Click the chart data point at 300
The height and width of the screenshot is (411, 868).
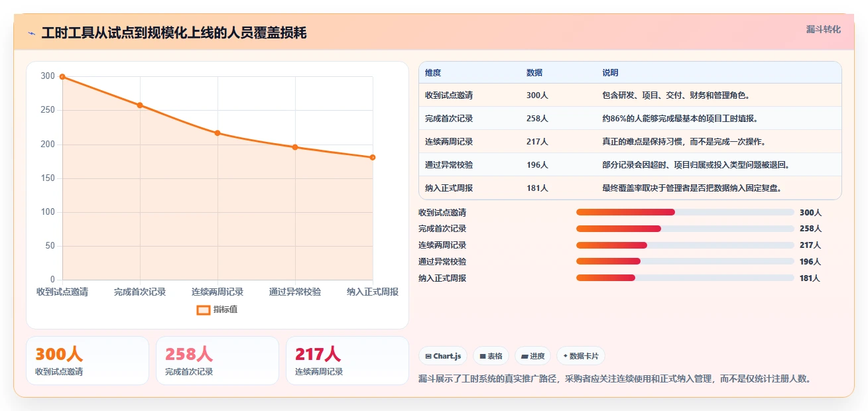62,77
